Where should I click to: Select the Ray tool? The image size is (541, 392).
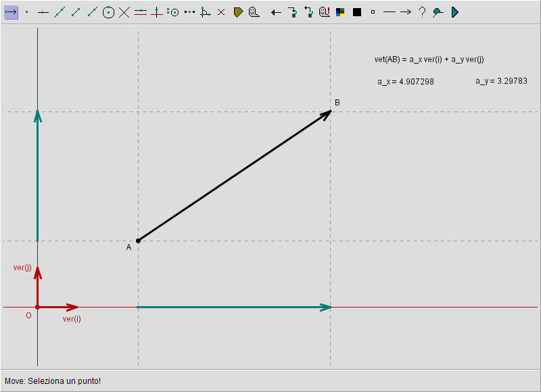pyautogui.click(x=92, y=12)
